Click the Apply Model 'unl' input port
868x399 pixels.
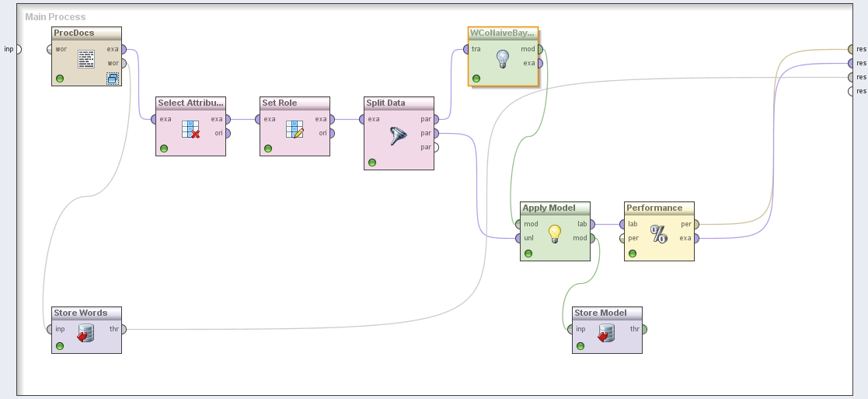[518, 238]
